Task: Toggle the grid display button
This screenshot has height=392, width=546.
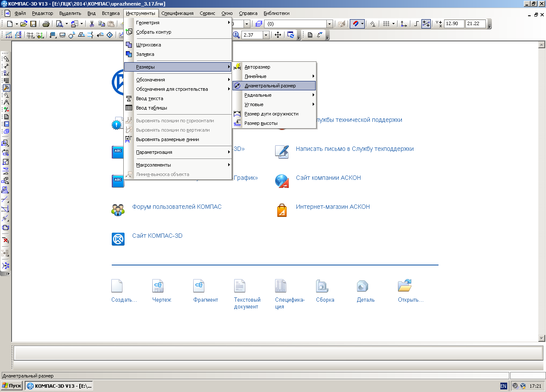Action: point(386,24)
